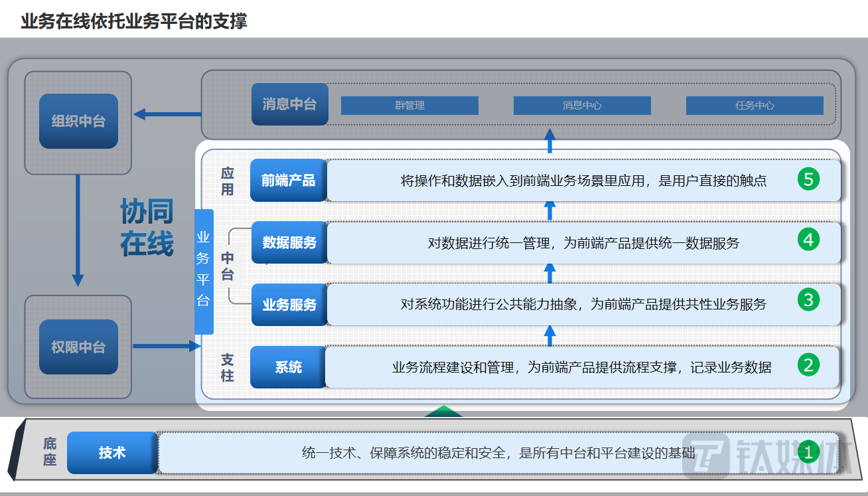
Task: Toggle the green badge numbered 1
Action: [x=808, y=452]
